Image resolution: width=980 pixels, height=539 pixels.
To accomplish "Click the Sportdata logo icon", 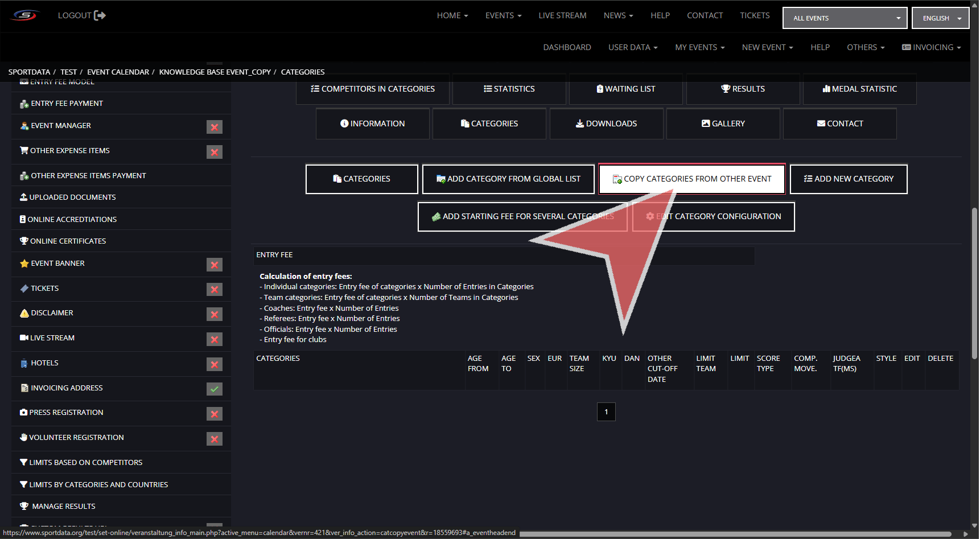I will [x=25, y=15].
